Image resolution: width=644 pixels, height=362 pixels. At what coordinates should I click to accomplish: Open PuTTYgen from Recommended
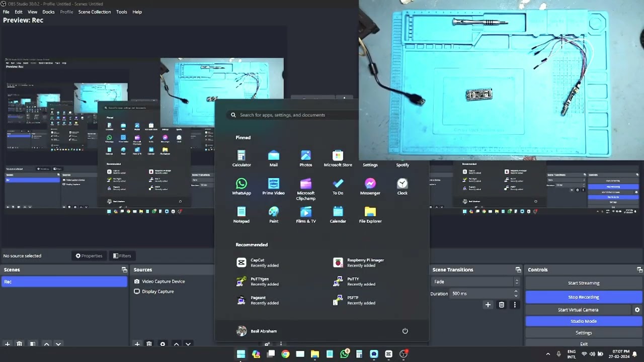258,281
